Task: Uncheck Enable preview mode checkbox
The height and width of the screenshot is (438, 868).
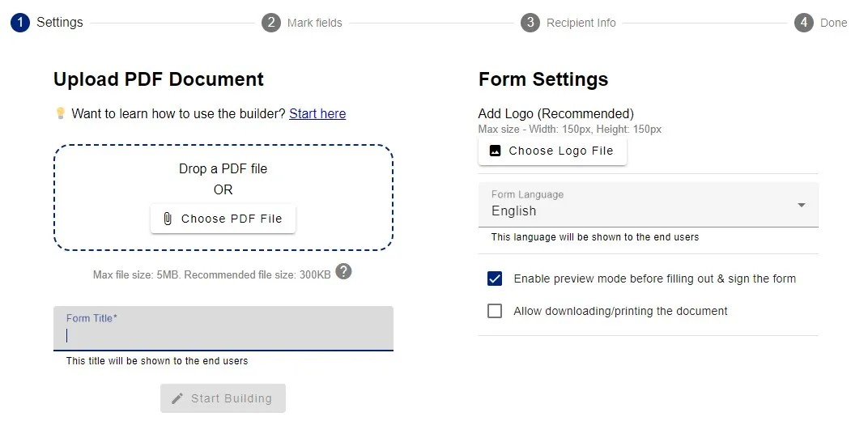Action: click(x=495, y=279)
